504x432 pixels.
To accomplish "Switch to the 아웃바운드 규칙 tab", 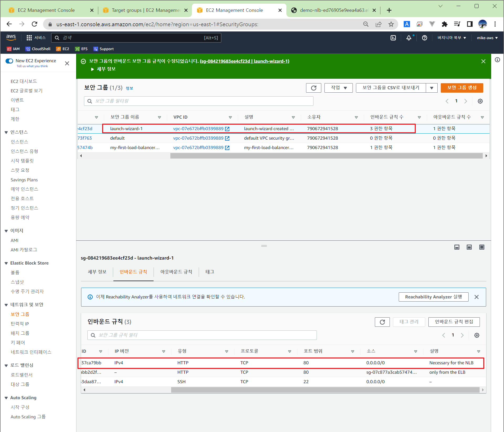I will (176, 272).
